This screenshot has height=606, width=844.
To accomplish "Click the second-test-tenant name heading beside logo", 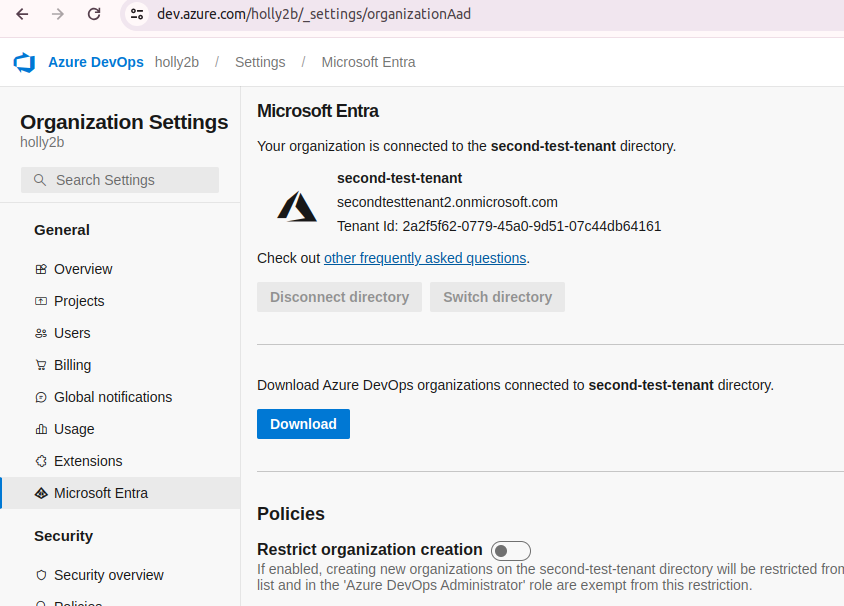I will tap(399, 178).
